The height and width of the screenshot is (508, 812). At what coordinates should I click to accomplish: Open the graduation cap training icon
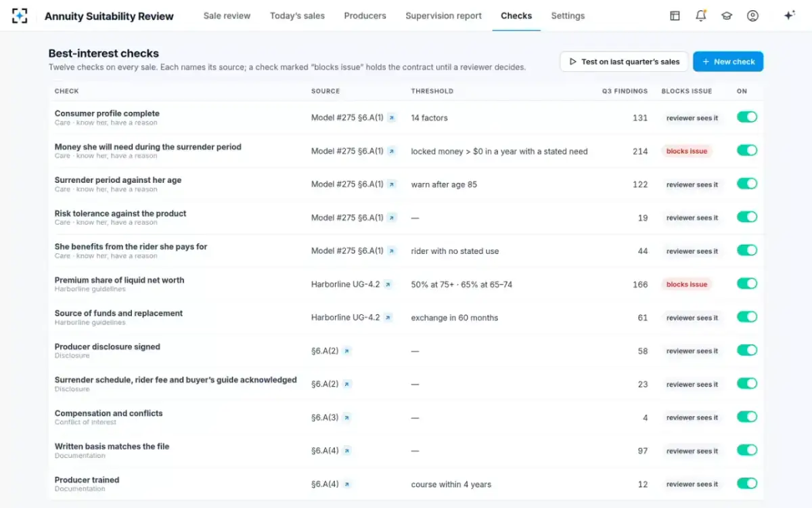pyautogui.click(x=727, y=16)
